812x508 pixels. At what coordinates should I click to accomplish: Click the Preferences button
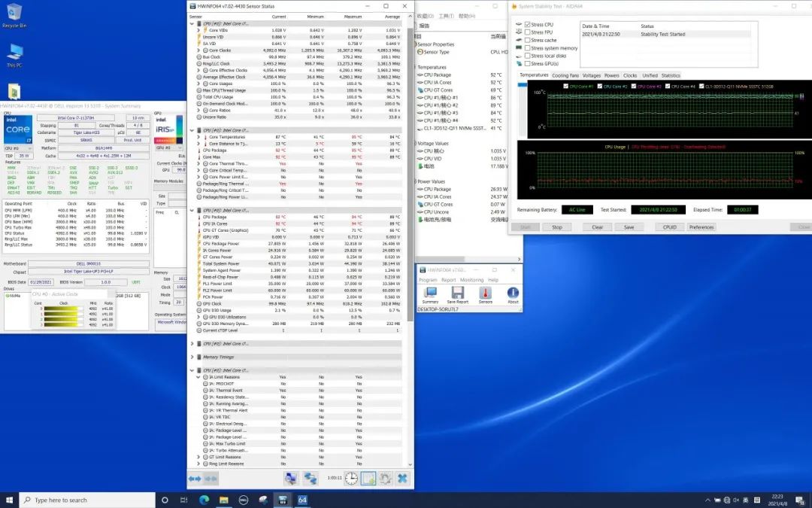(x=701, y=227)
